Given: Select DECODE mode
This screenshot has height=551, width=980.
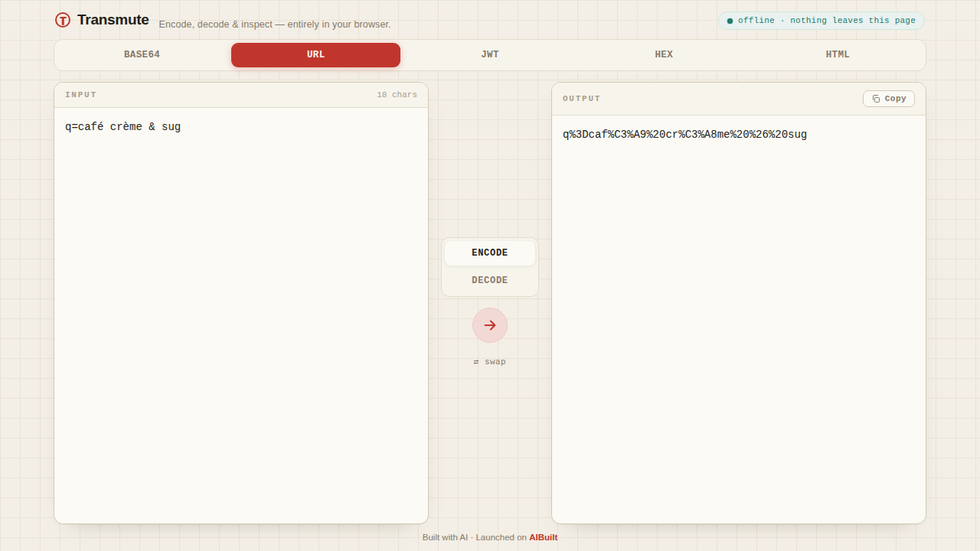Looking at the screenshot, I should click(x=490, y=281).
